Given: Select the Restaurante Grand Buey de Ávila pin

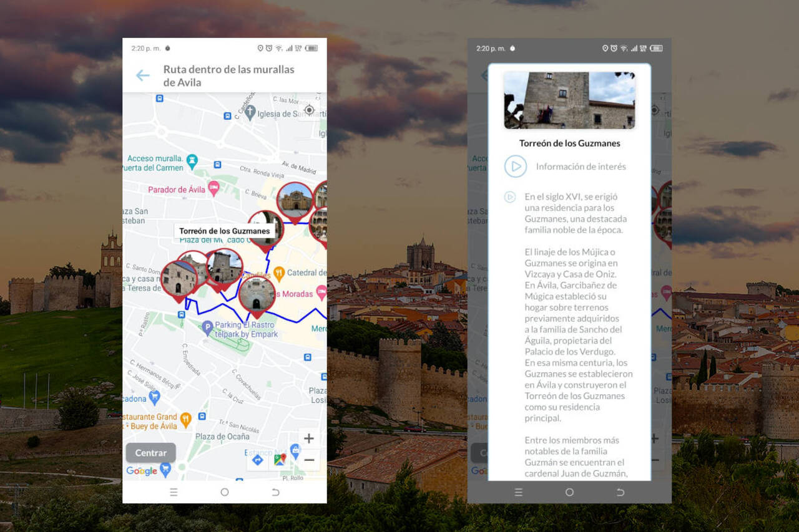Looking at the screenshot, I should 185,419.
